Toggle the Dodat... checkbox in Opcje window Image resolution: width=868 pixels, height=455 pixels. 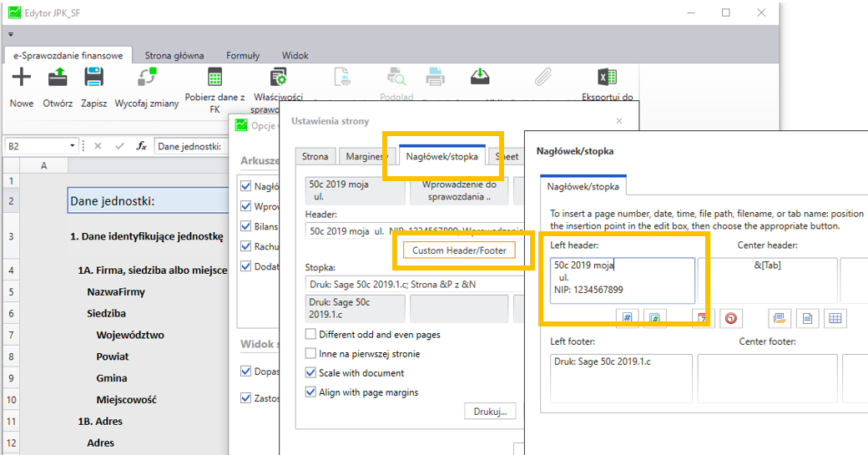245,266
